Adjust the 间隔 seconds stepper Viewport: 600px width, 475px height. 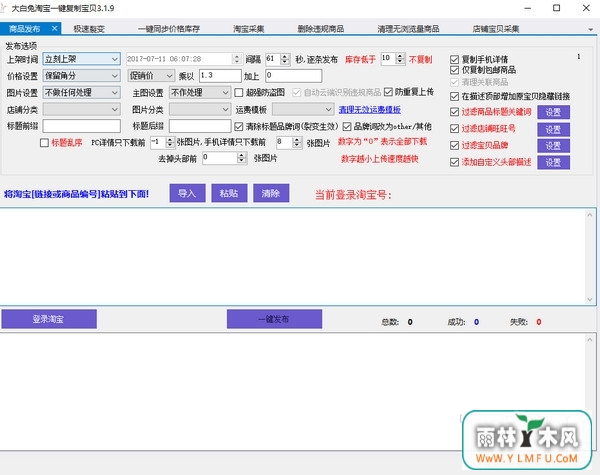(285, 59)
